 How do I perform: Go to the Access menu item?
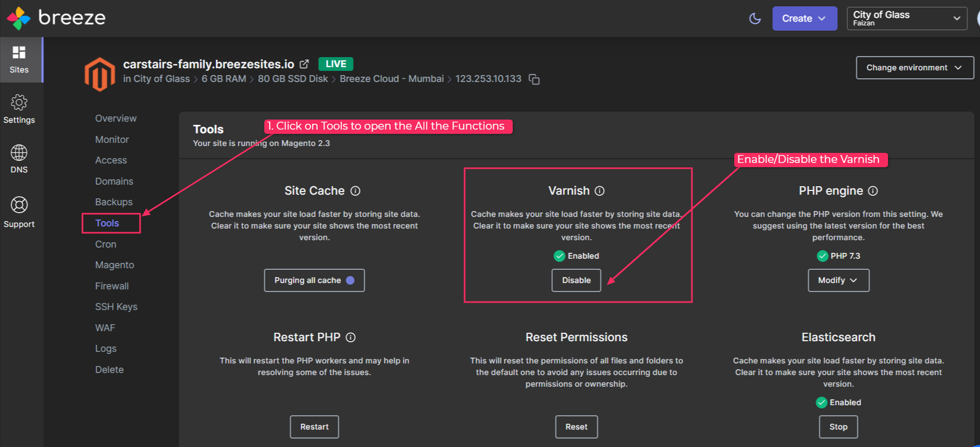point(111,160)
